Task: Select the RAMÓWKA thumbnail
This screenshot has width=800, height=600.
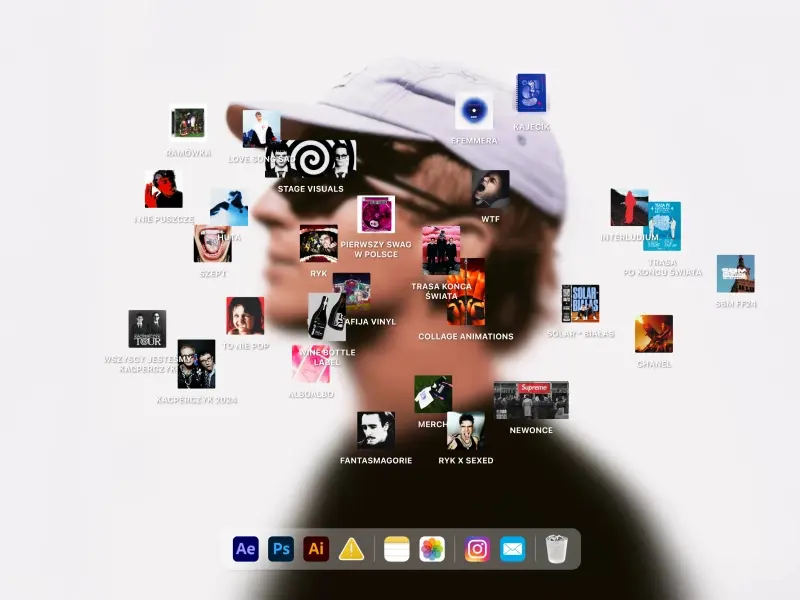Action: [x=188, y=123]
